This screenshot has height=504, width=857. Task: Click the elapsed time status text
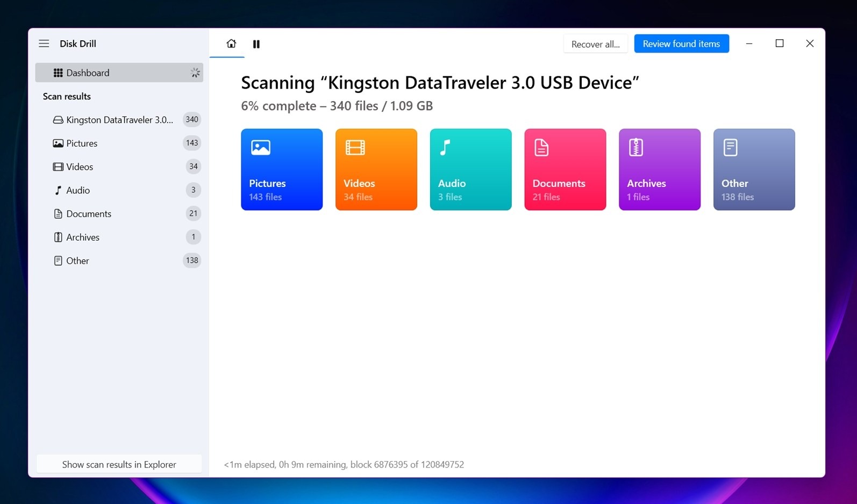(344, 465)
